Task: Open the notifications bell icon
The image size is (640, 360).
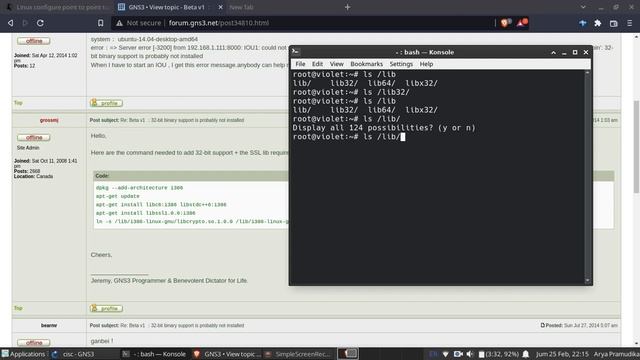Action: pos(526,354)
